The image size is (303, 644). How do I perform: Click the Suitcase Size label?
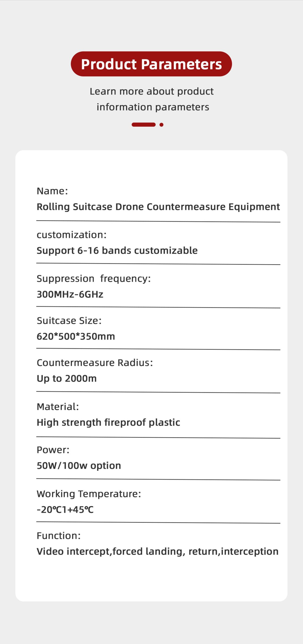tap(69, 321)
